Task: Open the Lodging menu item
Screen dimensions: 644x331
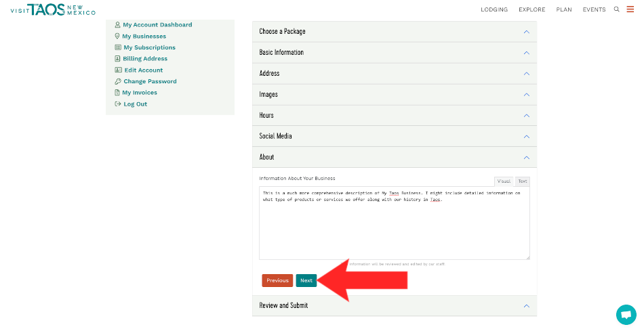Action: click(x=494, y=9)
